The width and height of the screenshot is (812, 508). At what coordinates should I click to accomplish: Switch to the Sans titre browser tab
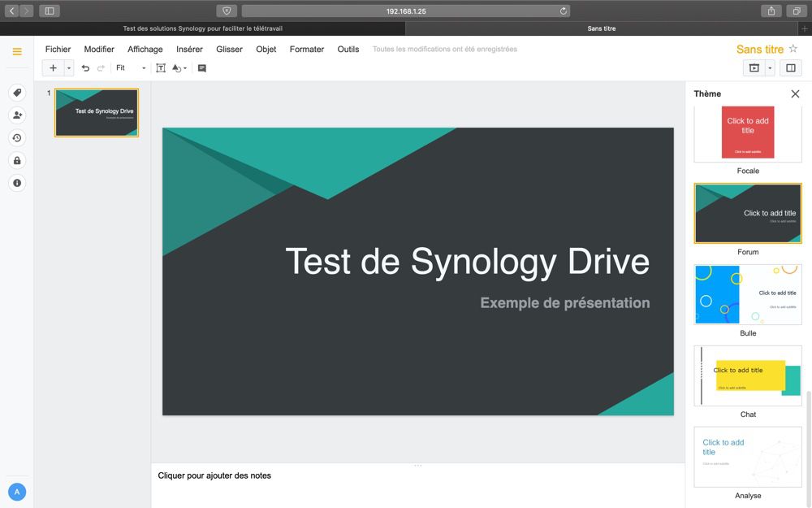[x=602, y=28]
